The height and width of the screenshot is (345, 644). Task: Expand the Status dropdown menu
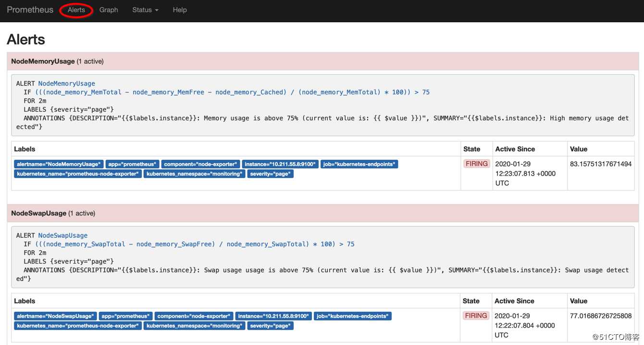tap(145, 10)
